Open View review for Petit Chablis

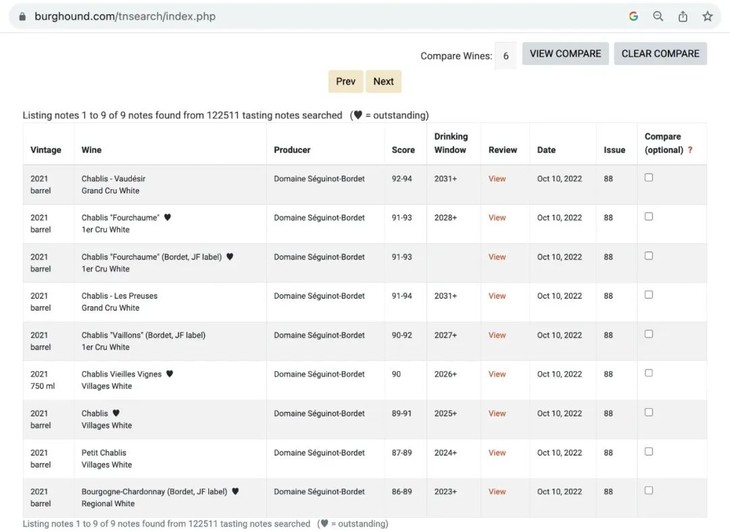point(497,453)
